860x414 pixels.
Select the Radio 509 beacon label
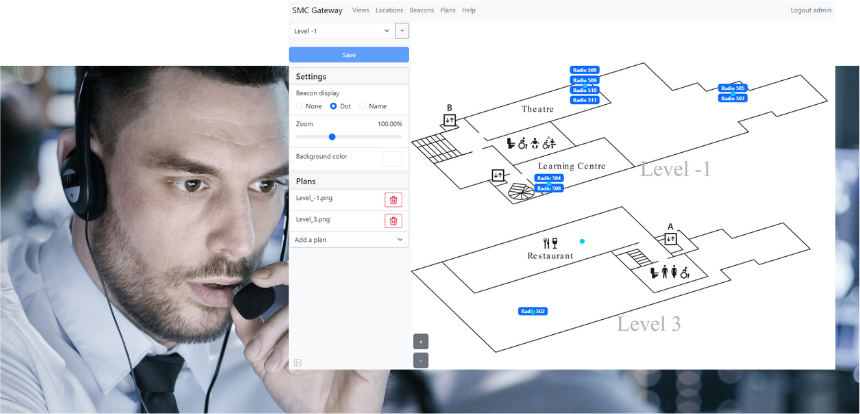(x=584, y=80)
